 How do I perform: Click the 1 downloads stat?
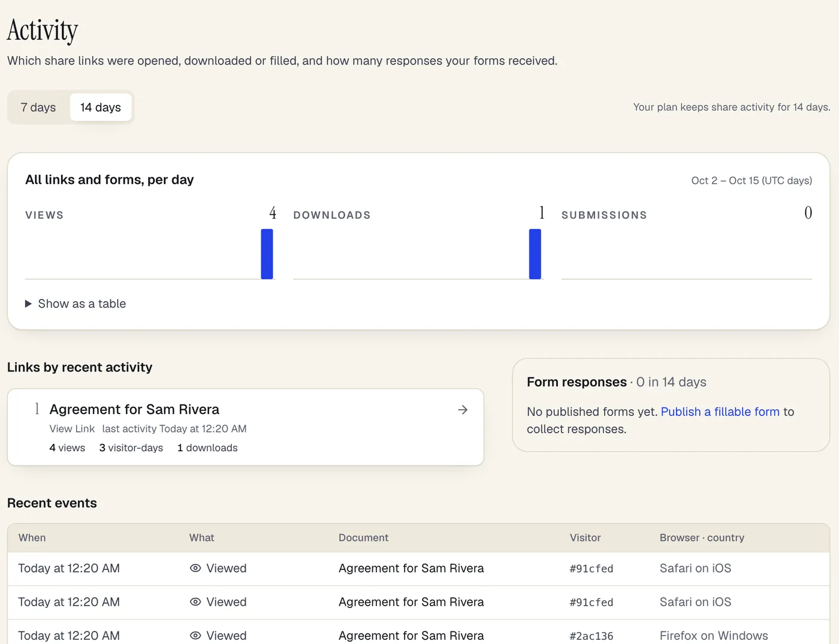(207, 448)
